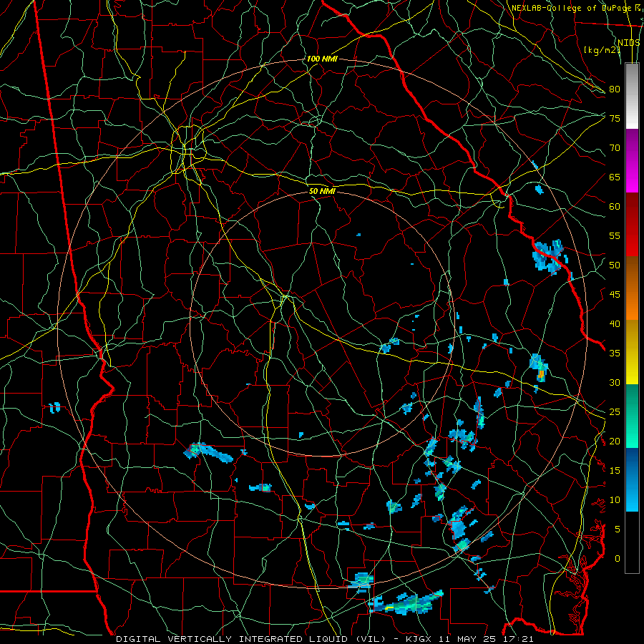Click the 25 value on the color scale
Viewport: 644px width, 644px height.
pos(615,412)
